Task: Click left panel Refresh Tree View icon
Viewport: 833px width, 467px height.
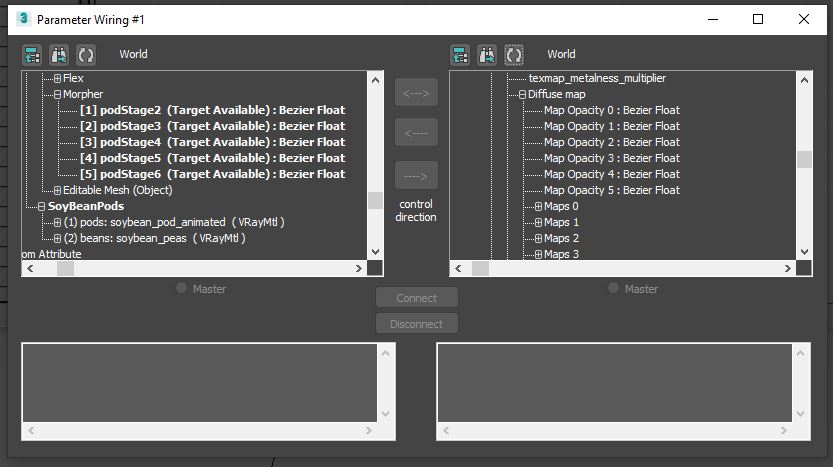Action: click(86, 54)
